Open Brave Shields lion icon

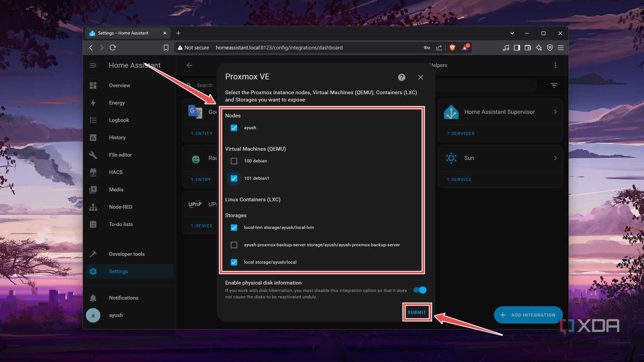tap(452, 48)
